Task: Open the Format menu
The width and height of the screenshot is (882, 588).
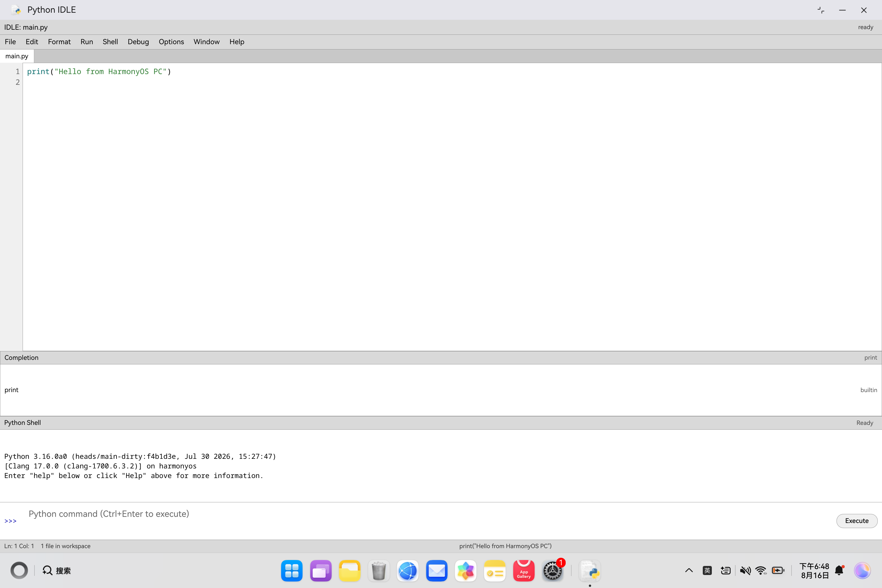Action: point(59,42)
